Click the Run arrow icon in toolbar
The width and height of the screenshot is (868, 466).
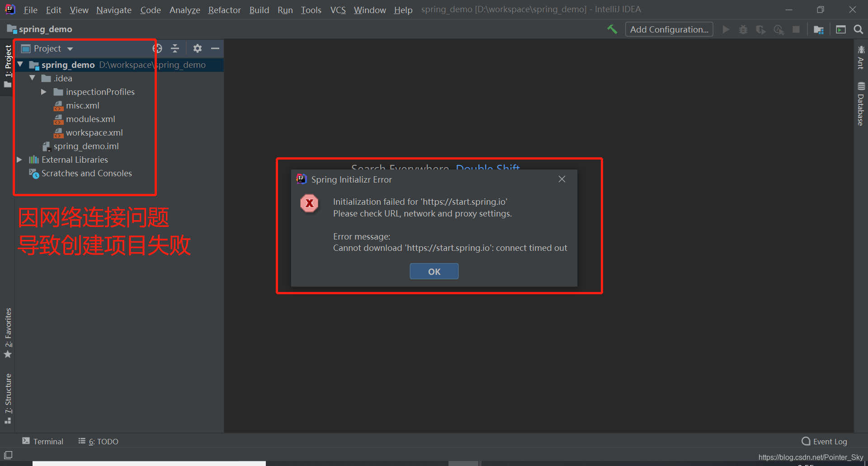[726, 29]
